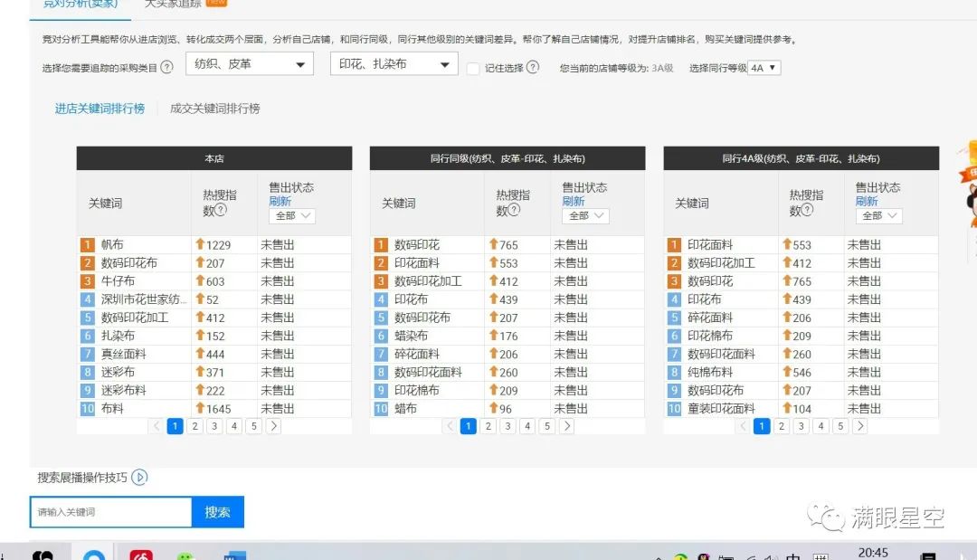The image size is (977, 560).
Task: Open the 纺织、皮革 category dropdown
Action: [250, 64]
